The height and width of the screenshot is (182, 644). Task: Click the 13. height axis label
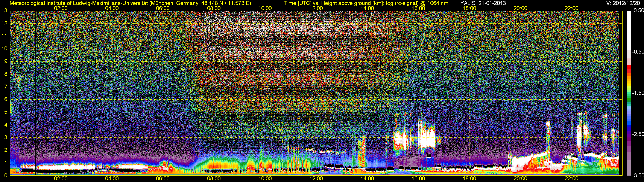[5, 10]
